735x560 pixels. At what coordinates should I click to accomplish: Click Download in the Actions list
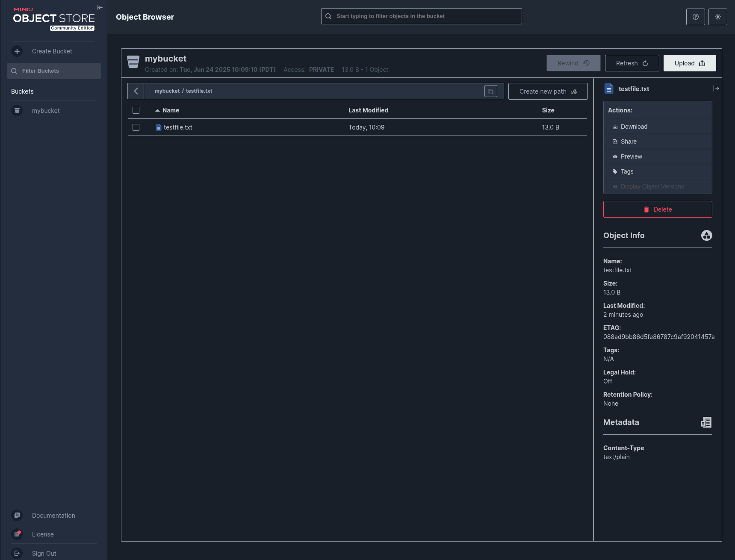[x=658, y=127]
